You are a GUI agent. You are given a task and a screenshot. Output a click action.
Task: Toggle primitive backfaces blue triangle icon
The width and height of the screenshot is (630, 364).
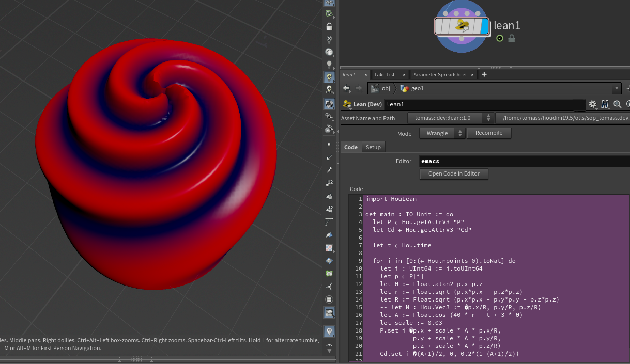coord(329,235)
